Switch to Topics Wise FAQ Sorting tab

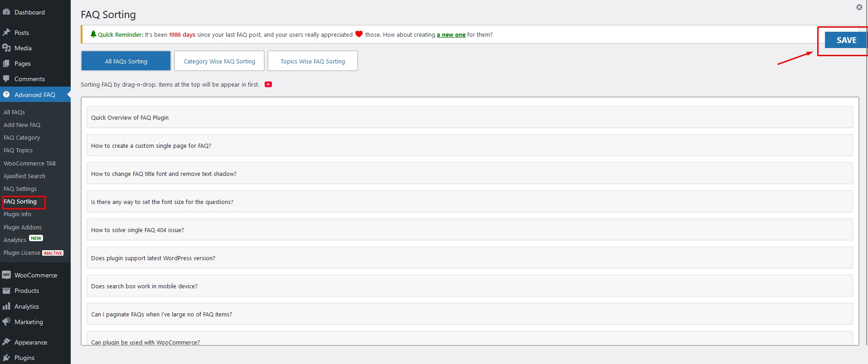pos(313,61)
